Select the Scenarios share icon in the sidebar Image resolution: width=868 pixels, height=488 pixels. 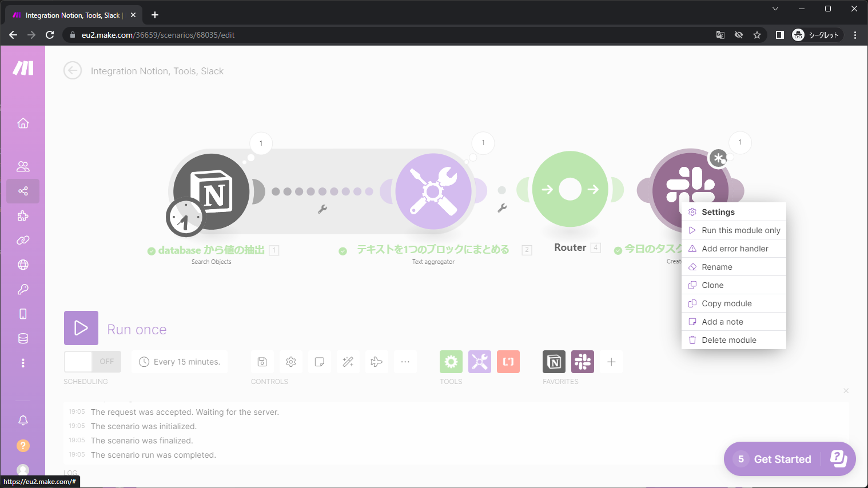pos(23,191)
